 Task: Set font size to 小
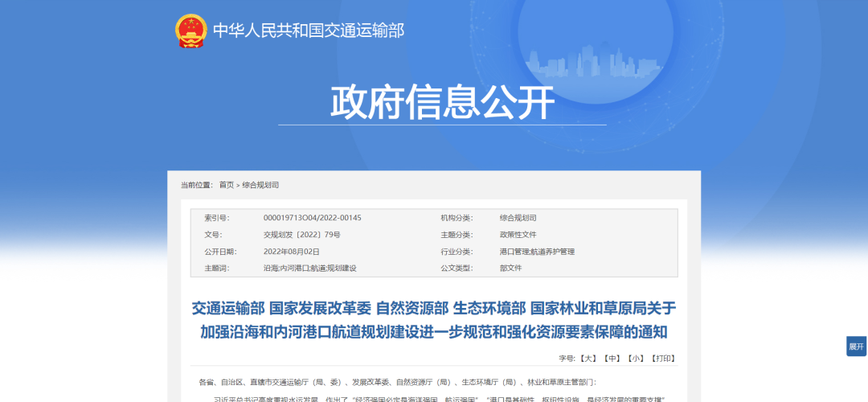click(x=635, y=359)
